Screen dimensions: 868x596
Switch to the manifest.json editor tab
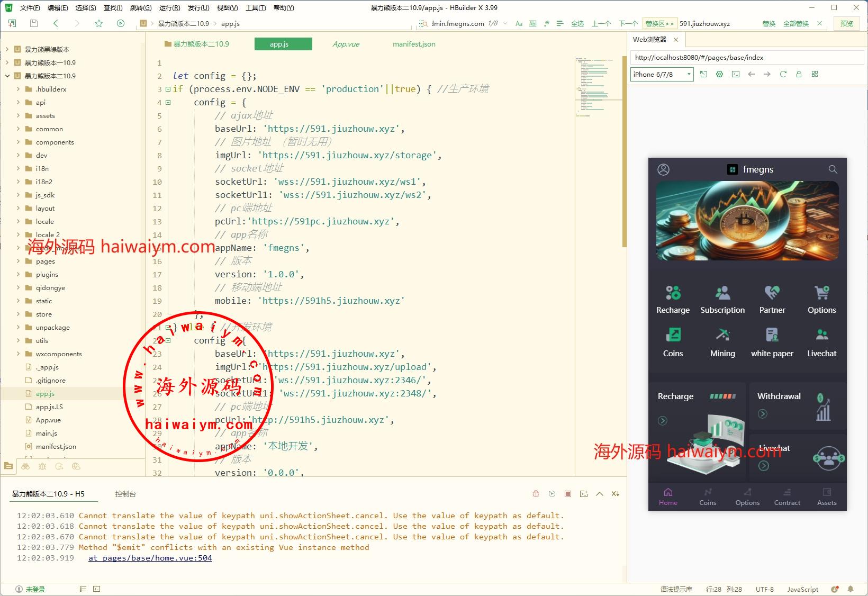click(414, 44)
